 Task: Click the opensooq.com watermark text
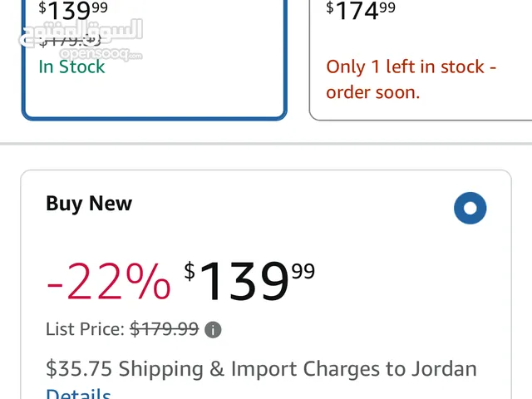pos(101,54)
